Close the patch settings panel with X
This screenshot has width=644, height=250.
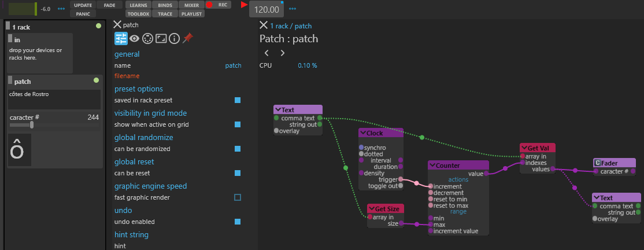[117, 25]
